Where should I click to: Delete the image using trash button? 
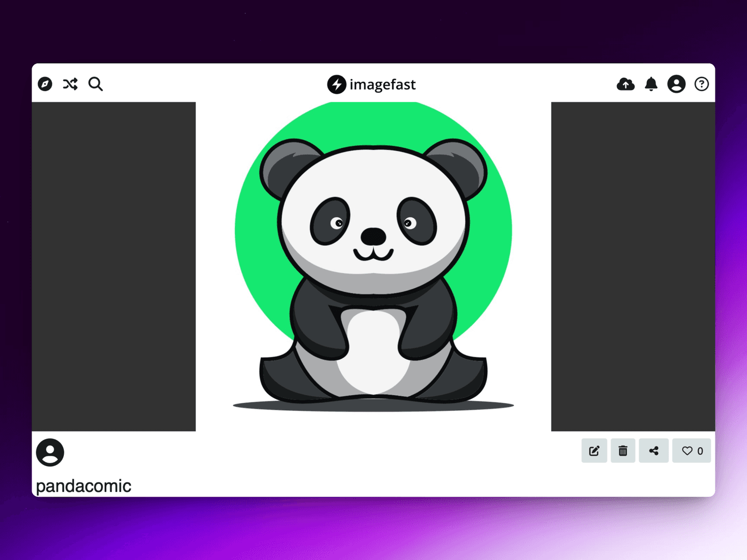(623, 451)
